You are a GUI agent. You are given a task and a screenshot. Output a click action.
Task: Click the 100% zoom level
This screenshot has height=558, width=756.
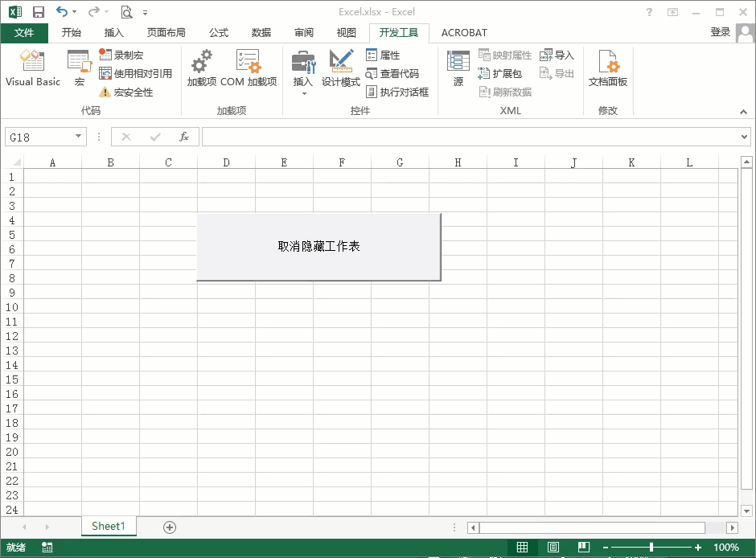point(726,548)
